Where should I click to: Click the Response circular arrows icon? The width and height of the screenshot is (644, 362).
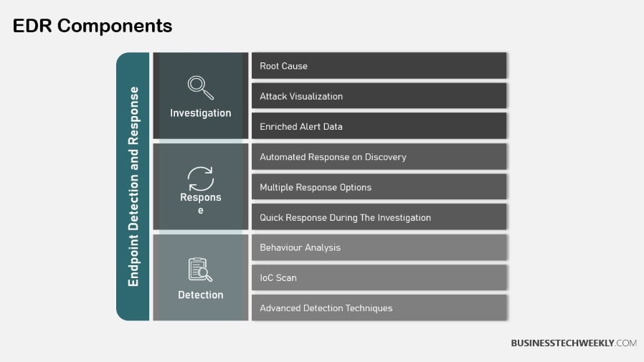(200, 178)
